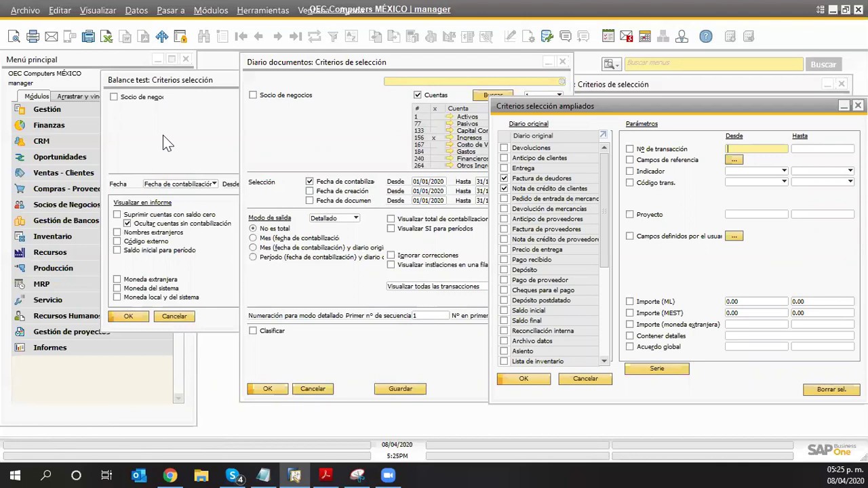Viewport: 868px width, 488px height.
Task: Open the Calendar checklist icon in toolbar
Action: (x=608, y=37)
